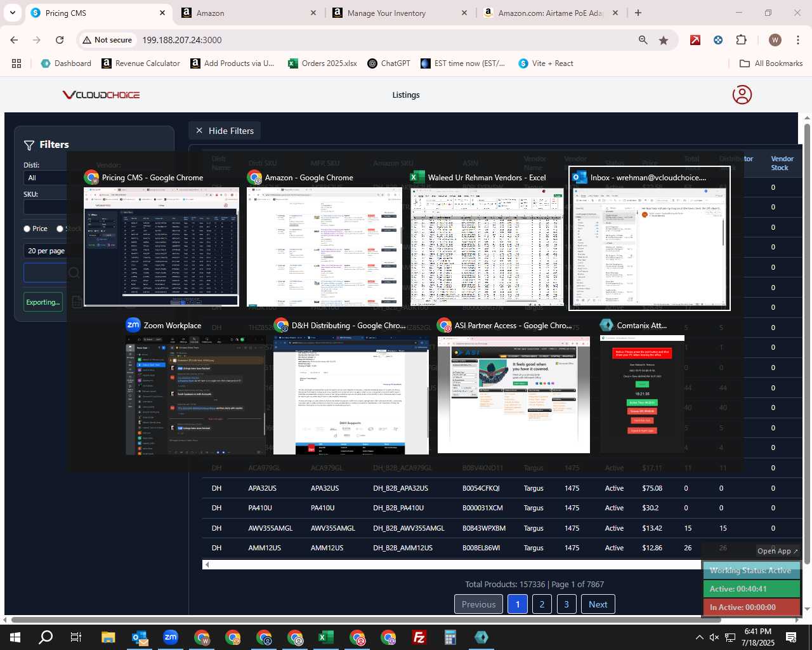This screenshot has width=812, height=650.
Task: Click the Open App button
Action: pos(777,551)
